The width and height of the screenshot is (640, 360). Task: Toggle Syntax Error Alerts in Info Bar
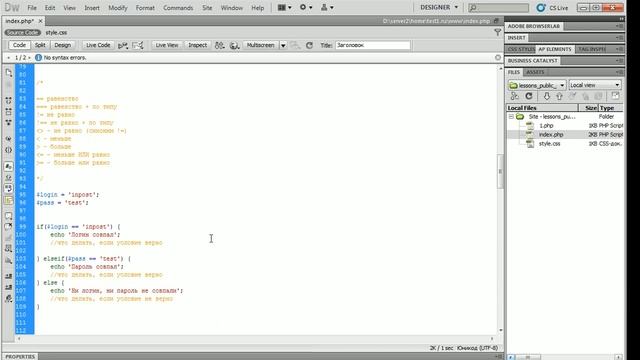click(x=9, y=200)
